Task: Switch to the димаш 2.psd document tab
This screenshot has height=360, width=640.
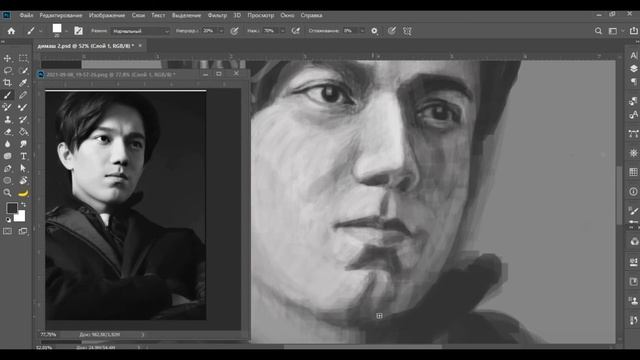Action: 86,46
